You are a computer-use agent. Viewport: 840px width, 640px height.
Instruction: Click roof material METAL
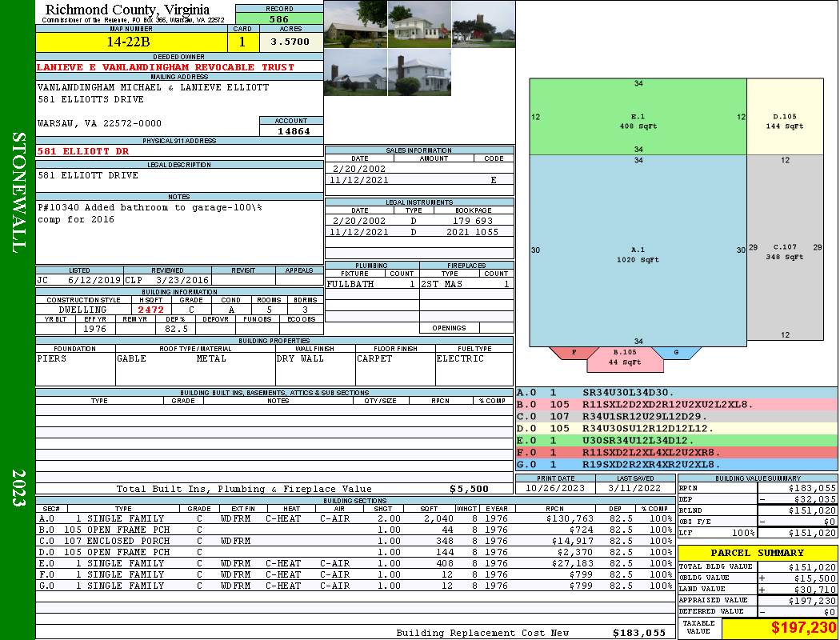[x=211, y=358]
